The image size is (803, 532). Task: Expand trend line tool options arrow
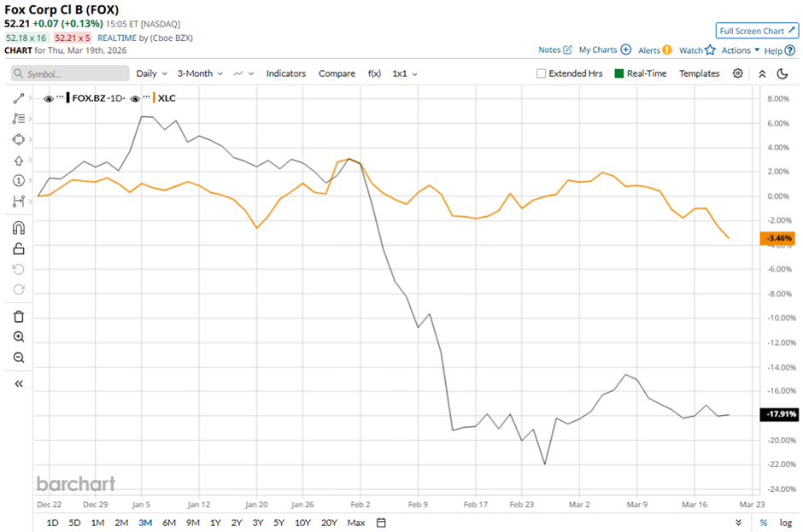point(30,98)
